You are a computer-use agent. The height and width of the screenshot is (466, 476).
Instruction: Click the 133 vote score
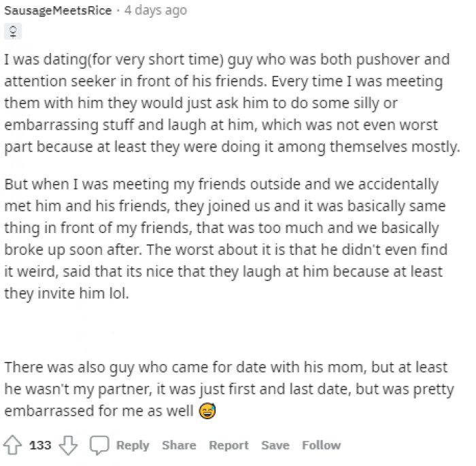point(41,445)
